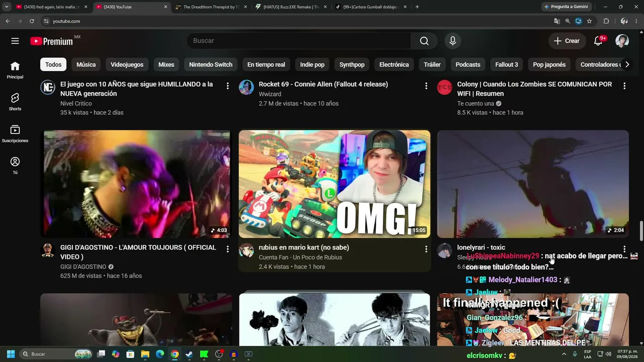
Task: Open Suscripciones in the sidebar
Action: tap(15, 134)
